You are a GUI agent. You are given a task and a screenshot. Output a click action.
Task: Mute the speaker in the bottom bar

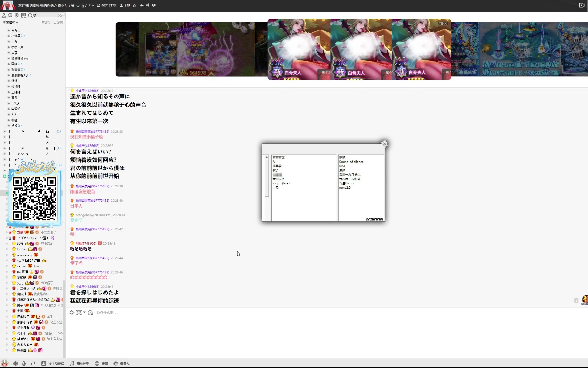[15, 364]
